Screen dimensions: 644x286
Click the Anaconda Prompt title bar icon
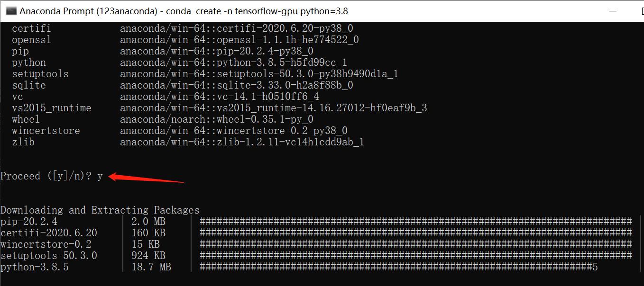click(x=10, y=10)
